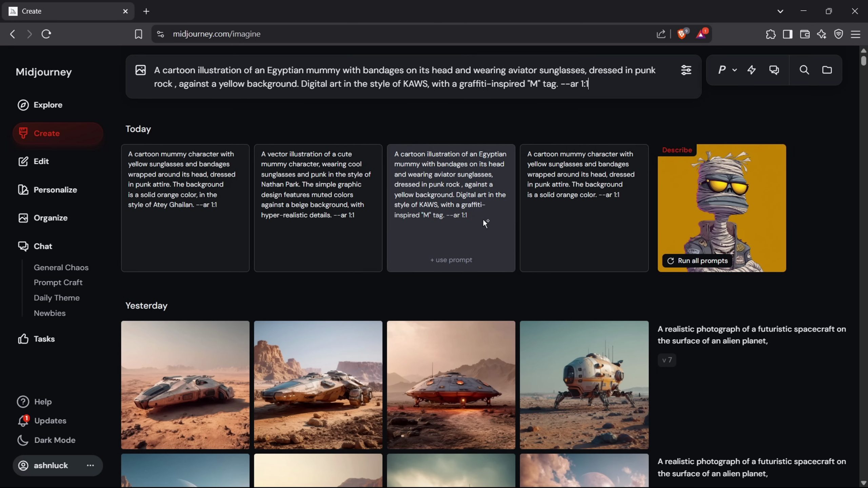Open the Help link
868x488 pixels.
click(x=35, y=402)
